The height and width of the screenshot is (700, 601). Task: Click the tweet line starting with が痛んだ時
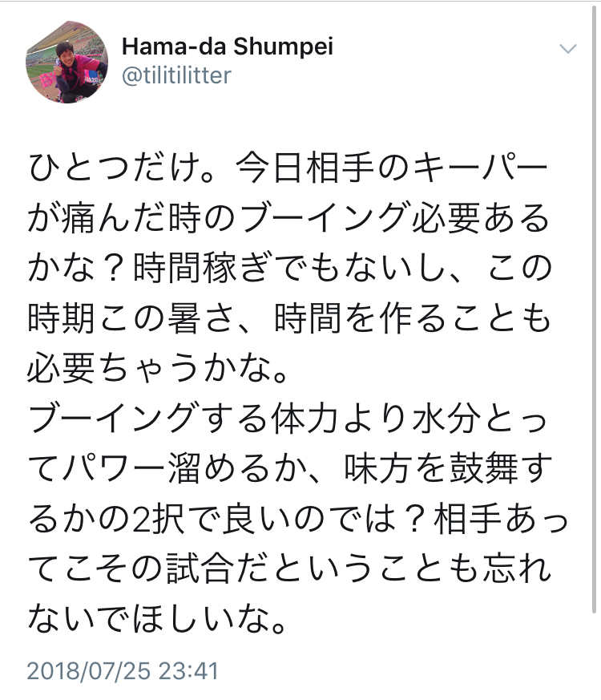coord(288,217)
